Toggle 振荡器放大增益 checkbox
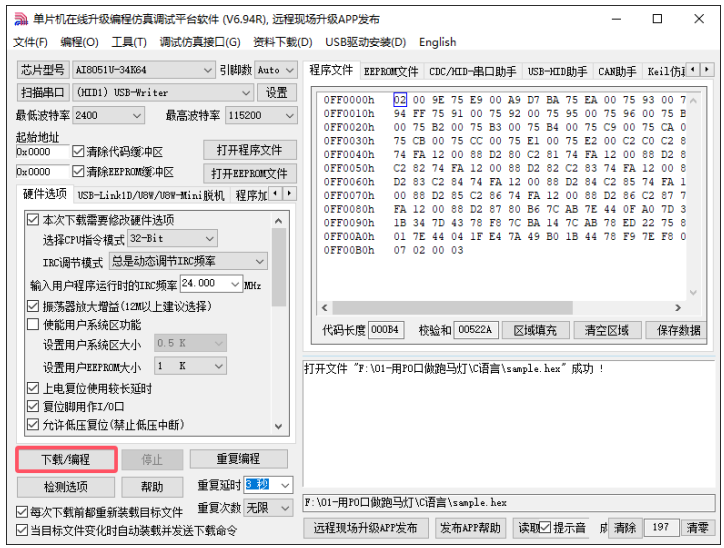The width and height of the screenshot is (724, 548). (33, 306)
